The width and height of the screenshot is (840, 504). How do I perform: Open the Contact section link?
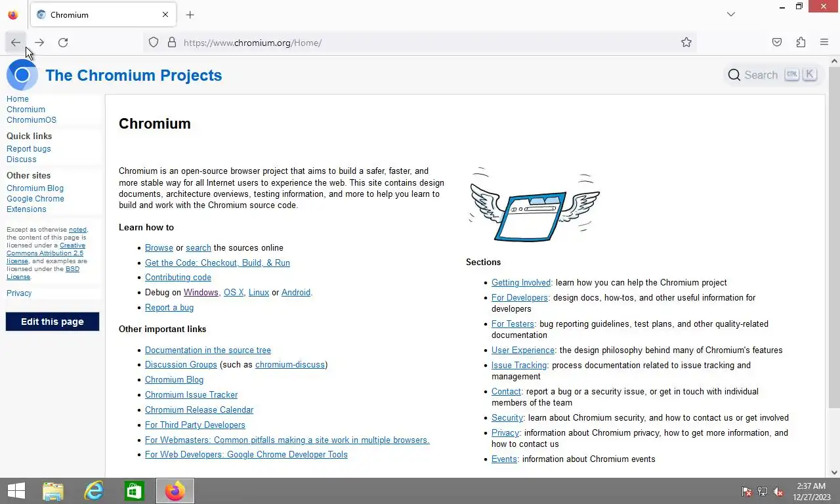[506, 392]
